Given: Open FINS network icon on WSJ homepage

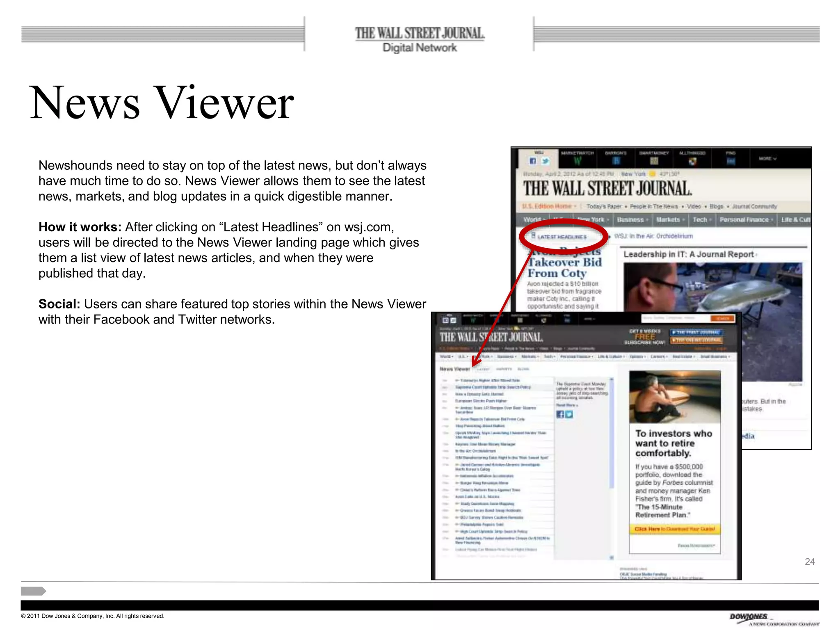Looking at the screenshot, I should (730, 161).
